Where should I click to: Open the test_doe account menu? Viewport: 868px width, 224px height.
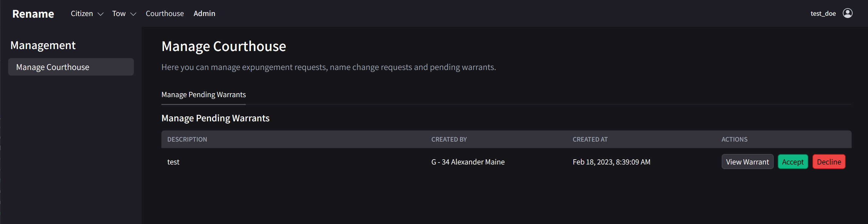pos(824,13)
